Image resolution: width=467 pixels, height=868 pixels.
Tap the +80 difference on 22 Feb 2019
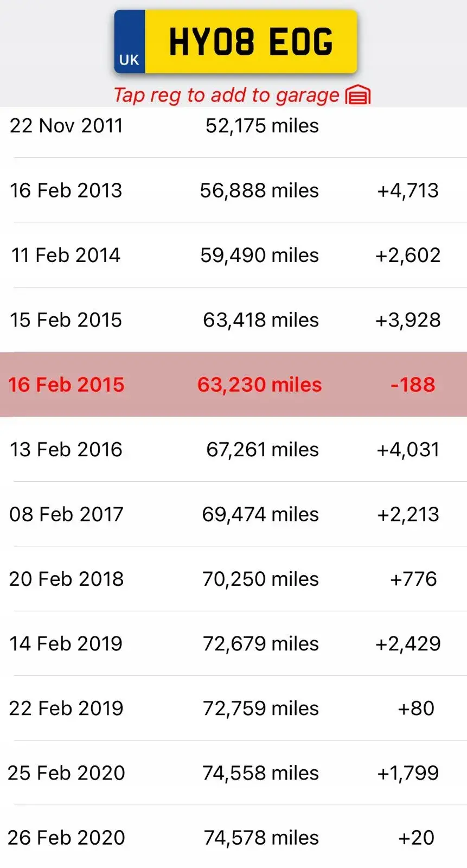(416, 708)
